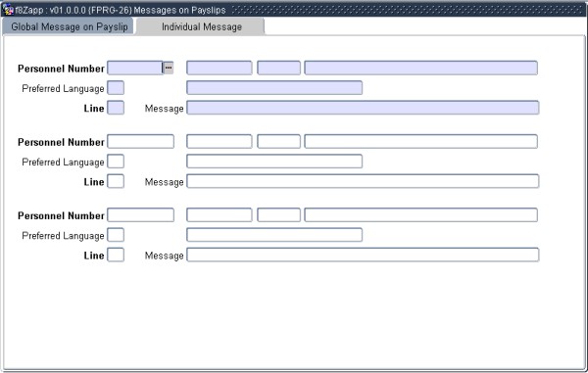This screenshot has width=588, height=373.
Task: Click the second Message text field
Action: (363, 181)
